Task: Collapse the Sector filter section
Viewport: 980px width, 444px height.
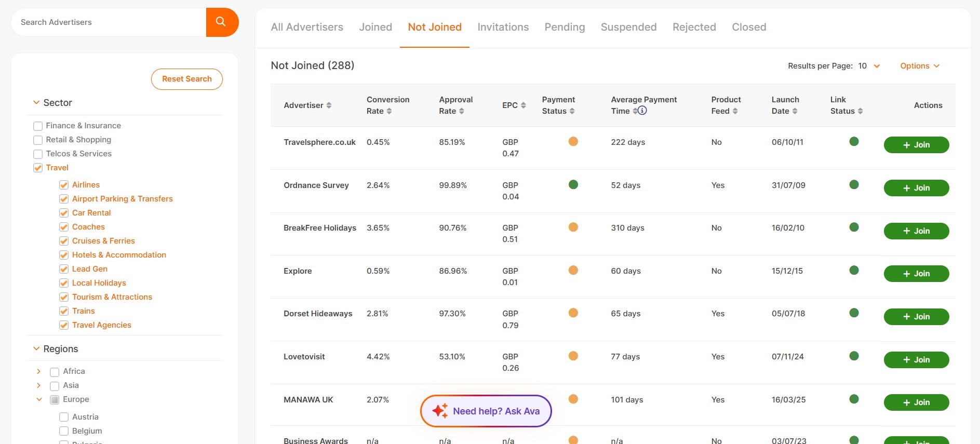Action: point(36,103)
